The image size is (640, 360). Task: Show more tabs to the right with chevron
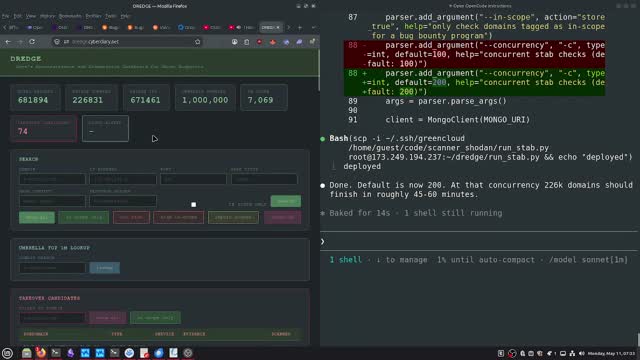[x=288, y=27]
